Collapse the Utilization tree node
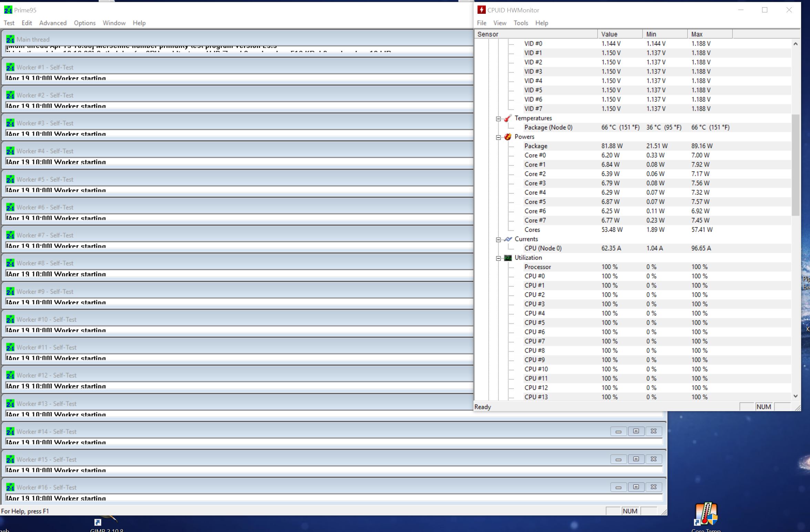 click(x=498, y=258)
